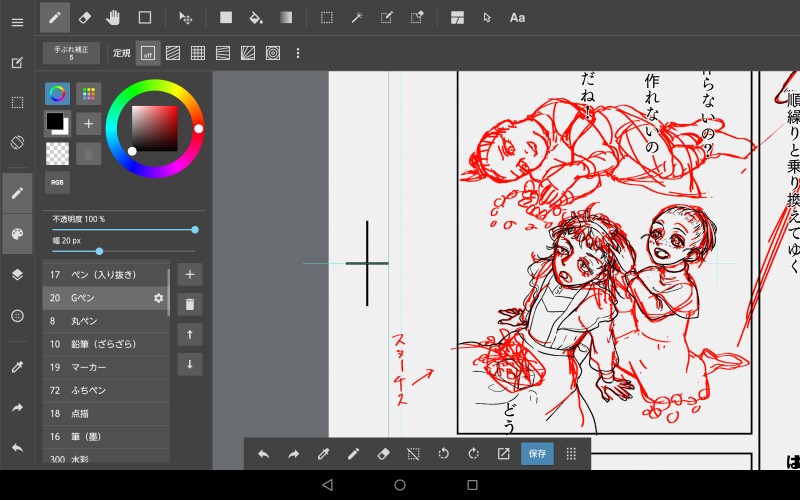Open the snap ruler overflow menu
The width and height of the screenshot is (800, 500).
[298, 53]
